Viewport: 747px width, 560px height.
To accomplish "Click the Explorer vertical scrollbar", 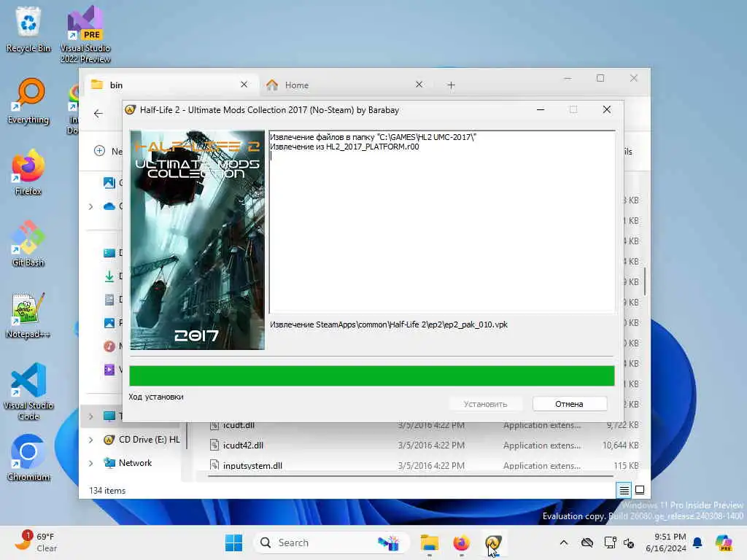I will point(645,281).
